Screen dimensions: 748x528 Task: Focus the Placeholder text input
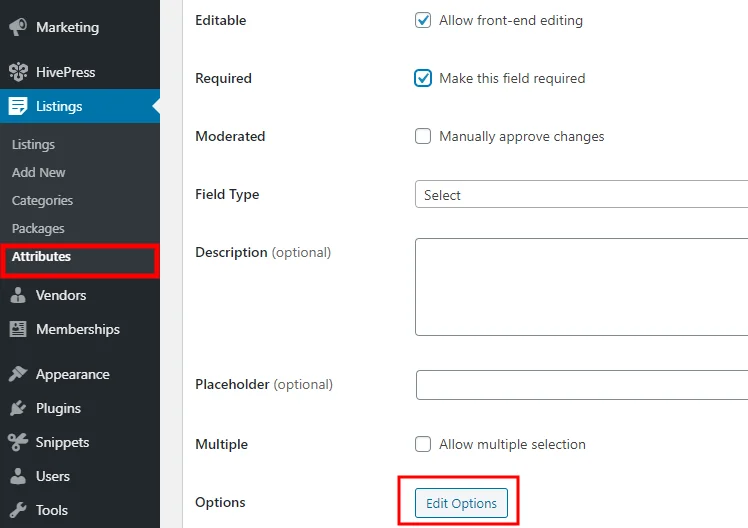(x=582, y=384)
